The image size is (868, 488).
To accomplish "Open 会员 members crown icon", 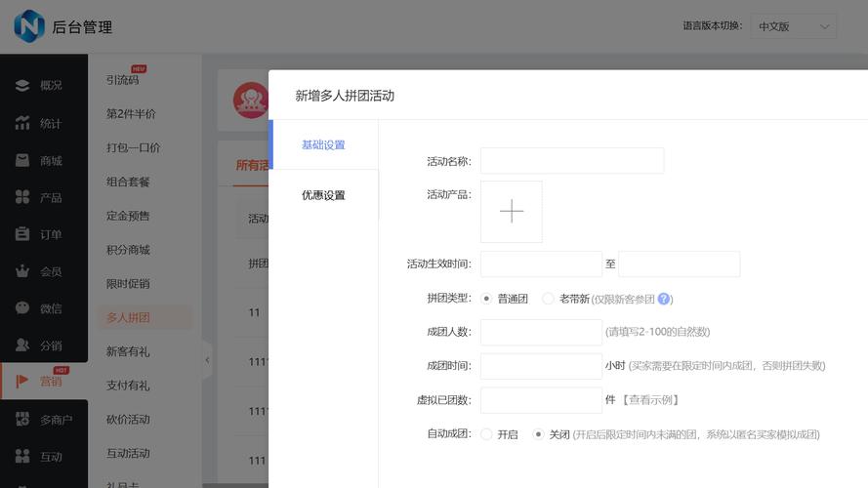I will pos(22,271).
